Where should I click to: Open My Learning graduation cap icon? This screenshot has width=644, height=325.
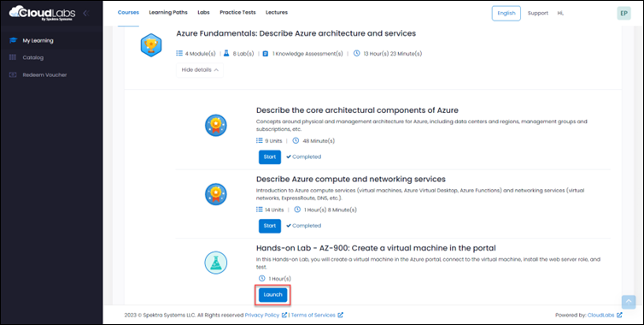13,41
